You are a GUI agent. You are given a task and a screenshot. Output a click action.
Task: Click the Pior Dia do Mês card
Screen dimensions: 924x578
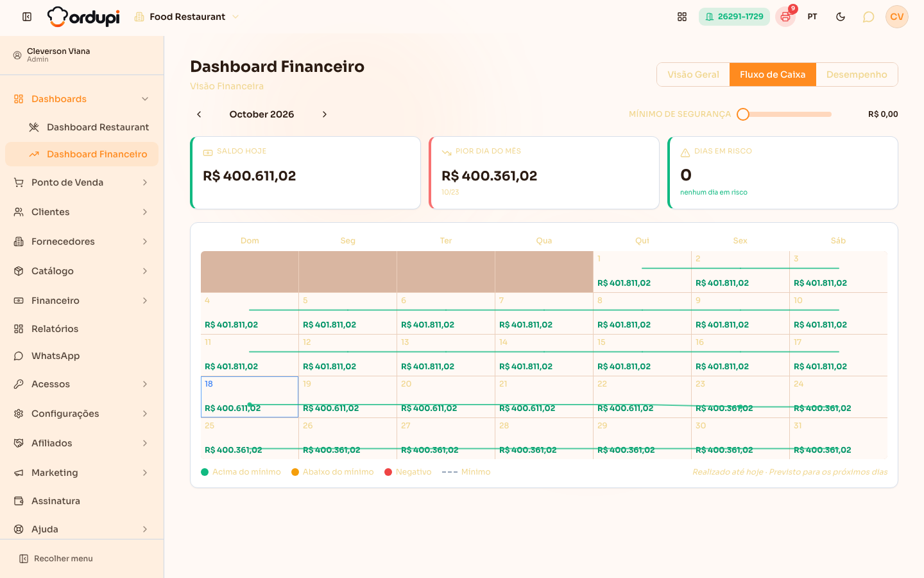tap(544, 173)
